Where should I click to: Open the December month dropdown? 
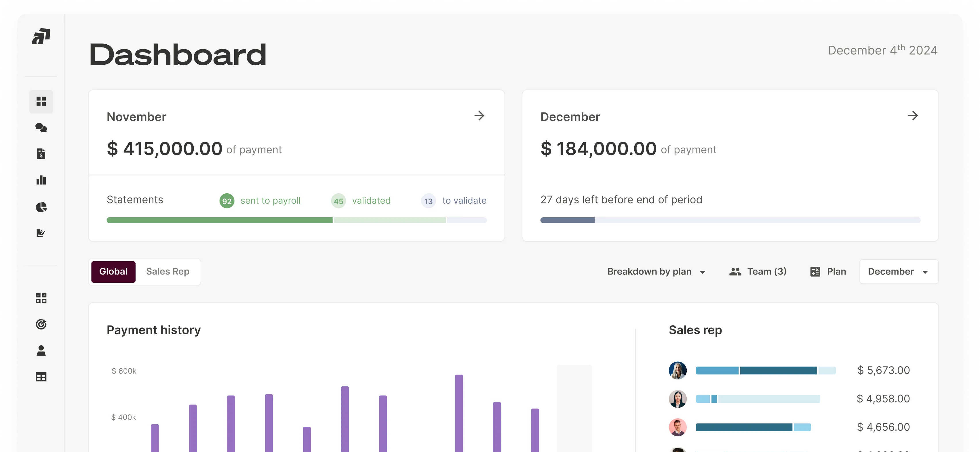[x=898, y=271]
